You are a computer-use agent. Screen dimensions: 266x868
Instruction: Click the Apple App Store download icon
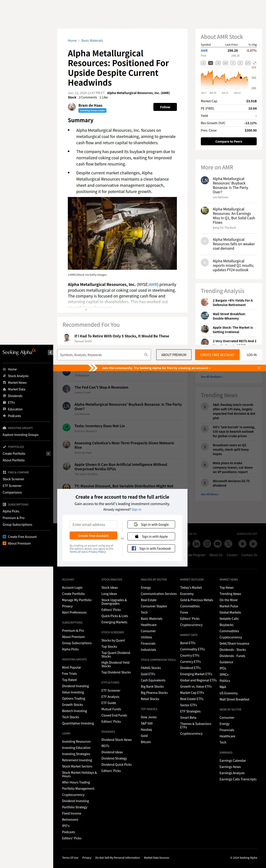coord(243,543)
